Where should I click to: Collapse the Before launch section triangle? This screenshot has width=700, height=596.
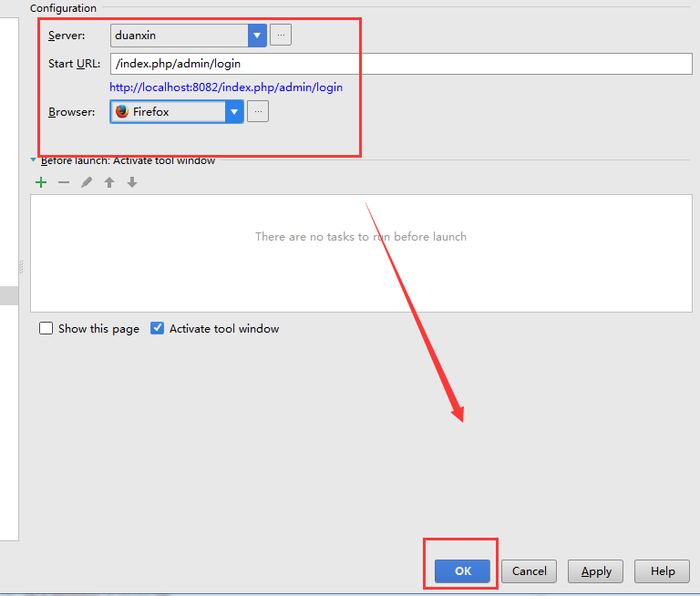tap(33, 159)
